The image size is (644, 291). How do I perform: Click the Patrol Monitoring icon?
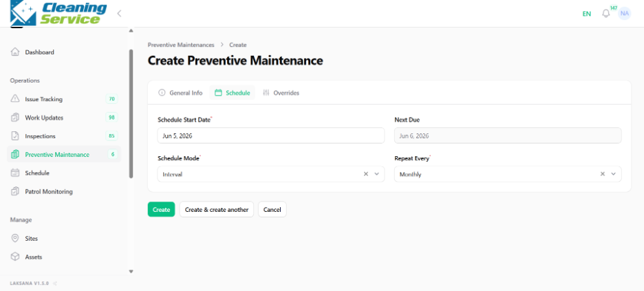coord(15,191)
